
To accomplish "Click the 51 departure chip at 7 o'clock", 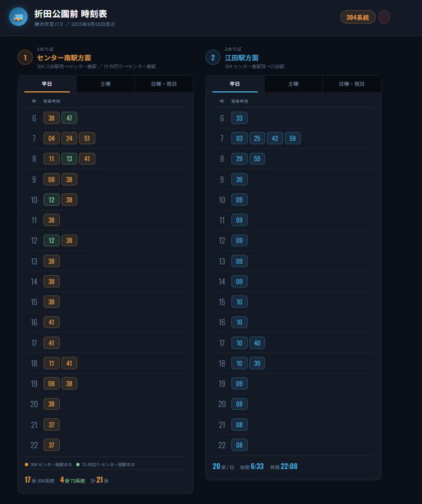I will 87,138.
